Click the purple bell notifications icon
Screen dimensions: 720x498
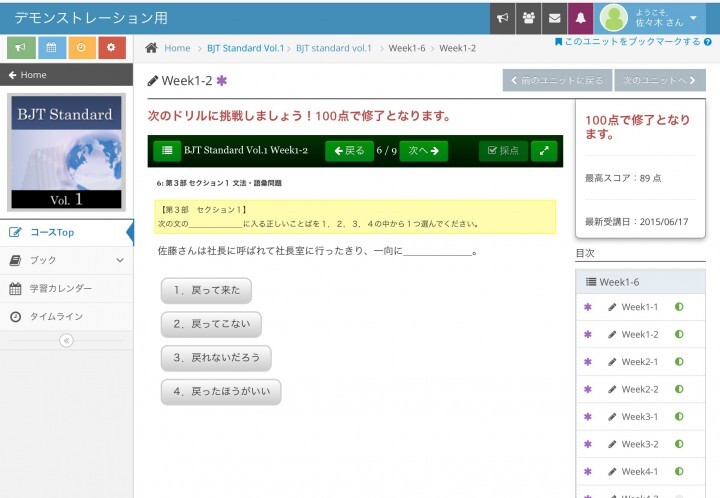[580, 18]
